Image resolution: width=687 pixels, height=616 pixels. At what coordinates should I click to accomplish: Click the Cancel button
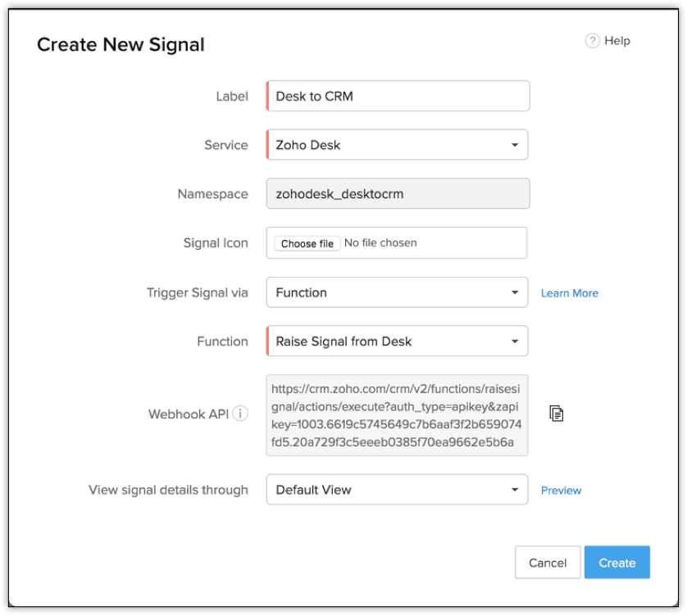coord(547,562)
